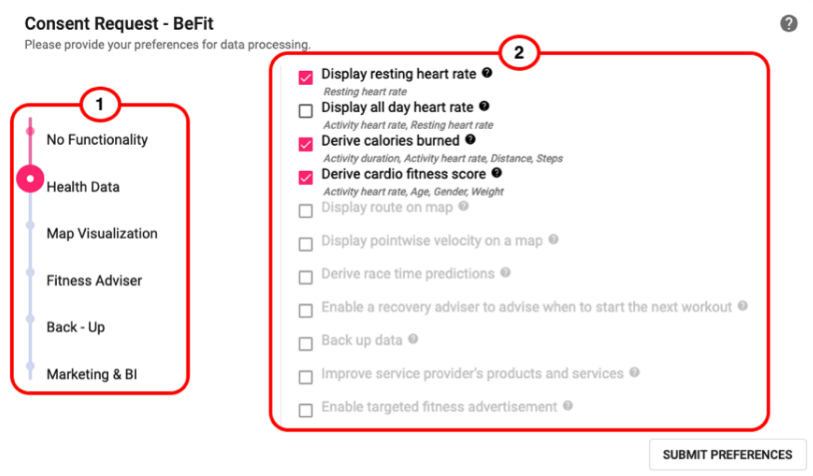
Task: Enable Display all day heart rate checkbox
Action: click(306, 111)
